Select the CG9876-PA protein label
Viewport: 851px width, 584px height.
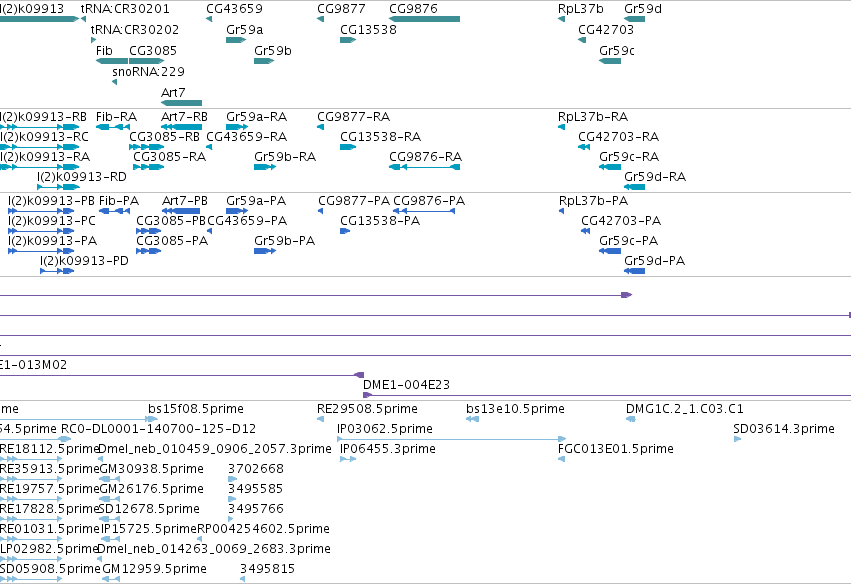(x=429, y=201)
